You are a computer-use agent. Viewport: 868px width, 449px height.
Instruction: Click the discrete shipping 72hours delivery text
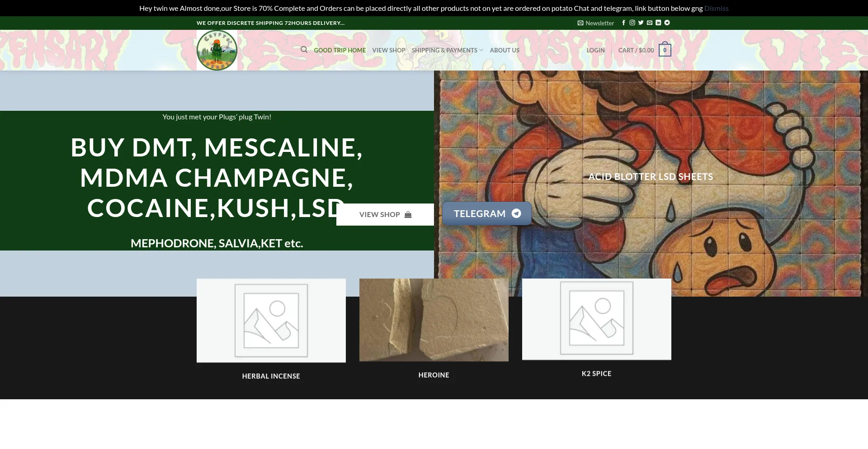click(271, 23)
